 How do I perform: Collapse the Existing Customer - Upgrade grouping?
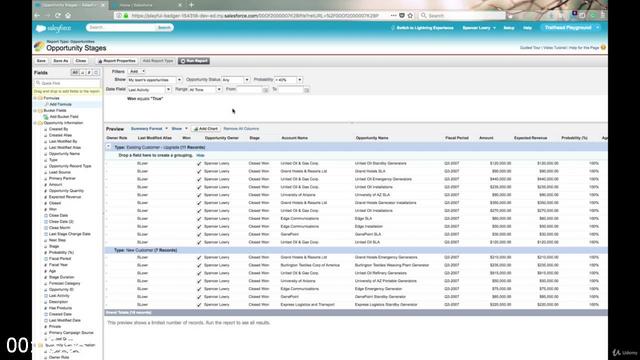tap(108, 147)
